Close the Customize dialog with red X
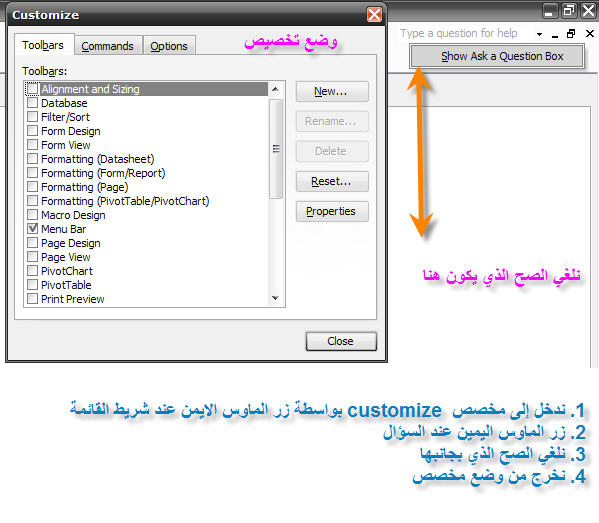The width and height of the screenshot is (599, 523). tap(374, 15)
